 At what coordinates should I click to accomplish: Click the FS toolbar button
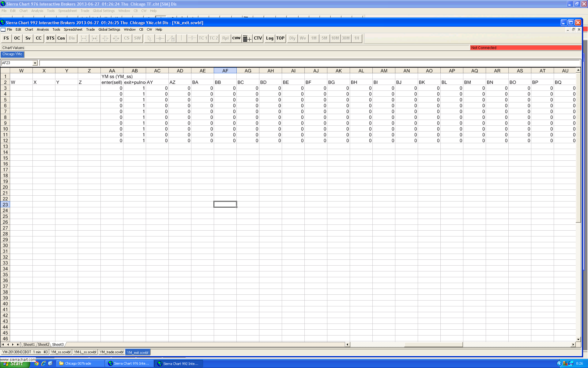(6, 38)
